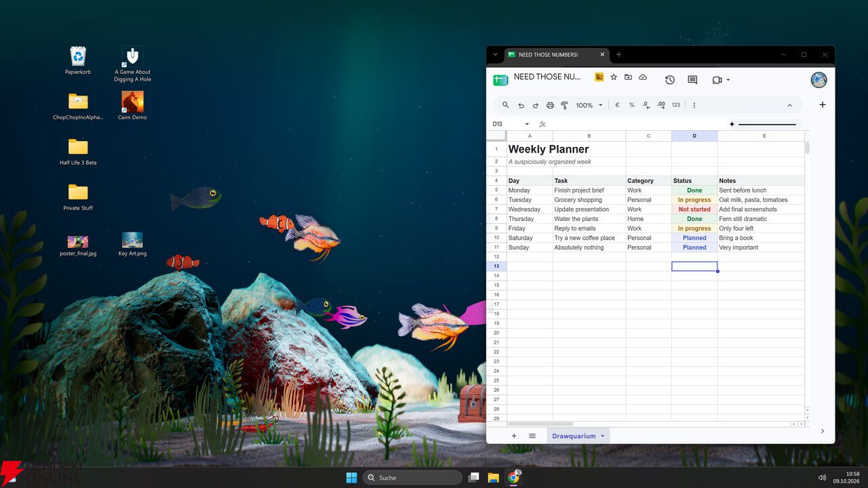
Task: Click the decrease decimal places button
Action: tap(646, 105)
